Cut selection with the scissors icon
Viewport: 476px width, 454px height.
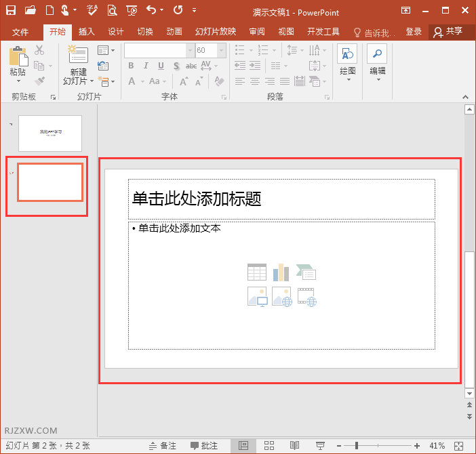pyautogui.click(x=39, y=50)
